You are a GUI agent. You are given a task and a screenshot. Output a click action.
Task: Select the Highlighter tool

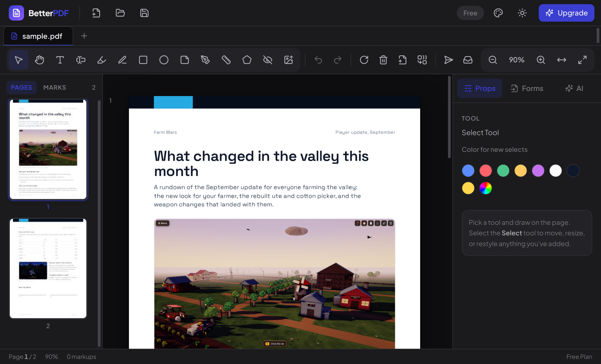[x=101, y=60]
